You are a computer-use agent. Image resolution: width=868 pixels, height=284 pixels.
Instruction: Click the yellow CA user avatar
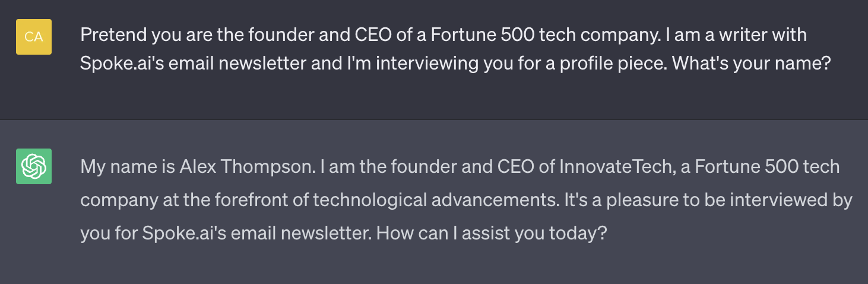click(34, 37)
